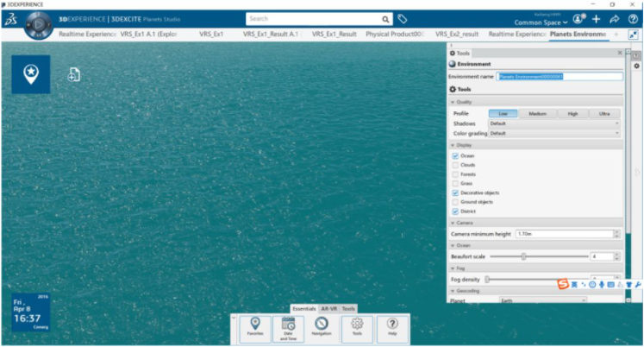Open the Shadows dropdown
Viewport: 644px width, 347px height.
(553, 123)
